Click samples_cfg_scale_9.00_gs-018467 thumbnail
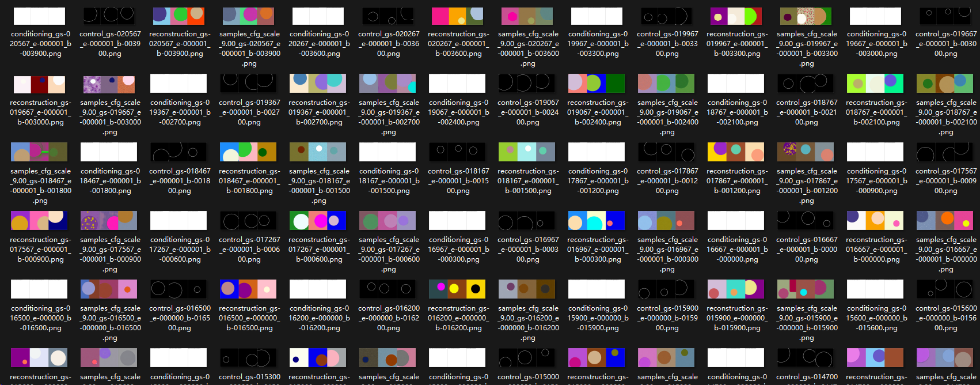980x385 pixels. click(39, 152)
